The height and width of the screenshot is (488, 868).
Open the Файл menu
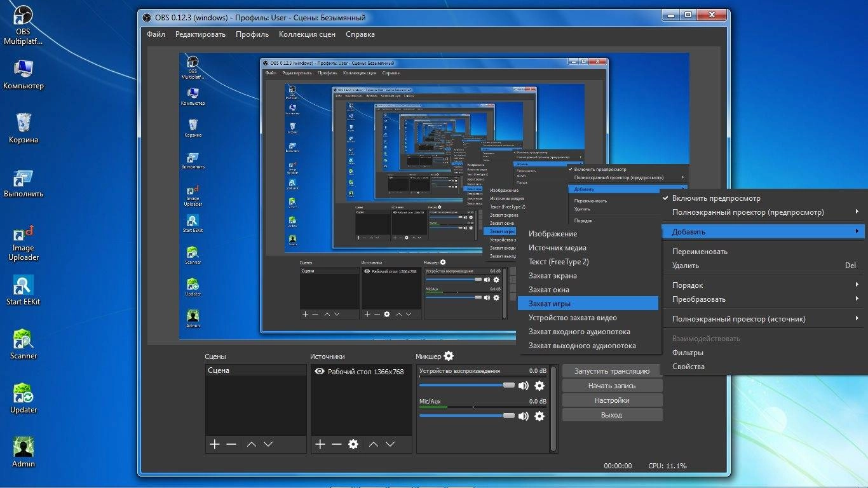156,34
